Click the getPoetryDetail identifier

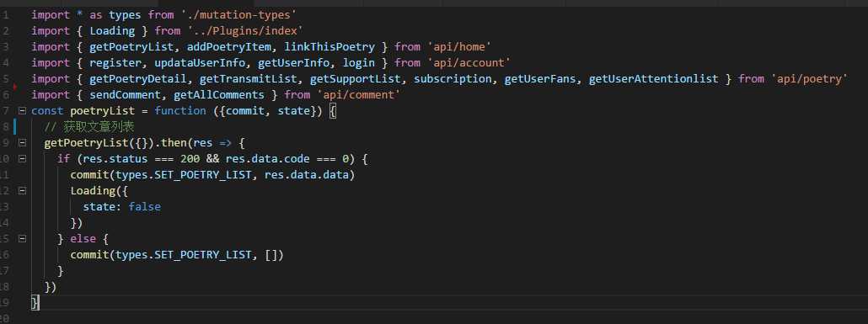tap(138, 79)
